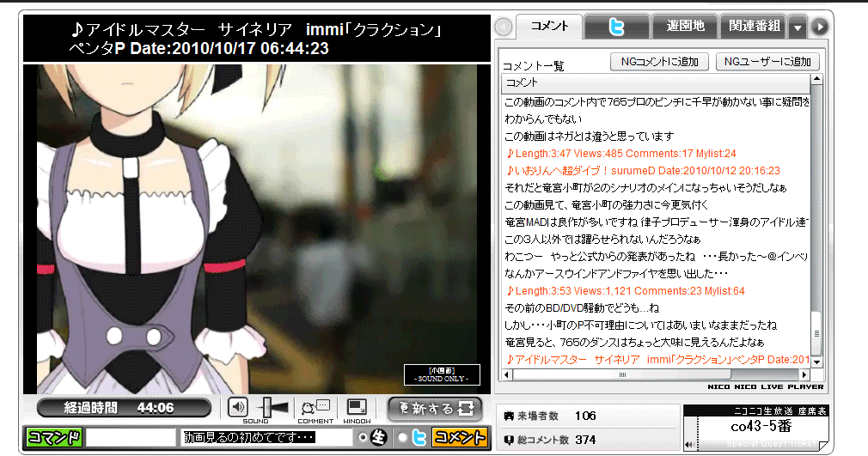Click the vertical scrollbar thumb of the comment list
868x456 pixels.
816,333
